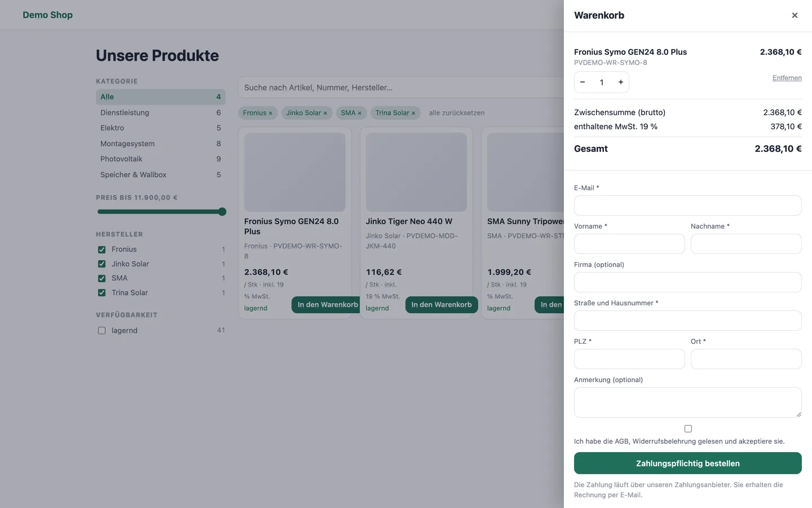
Task: Remove the SMA filter chip
Action: point(359,113)
